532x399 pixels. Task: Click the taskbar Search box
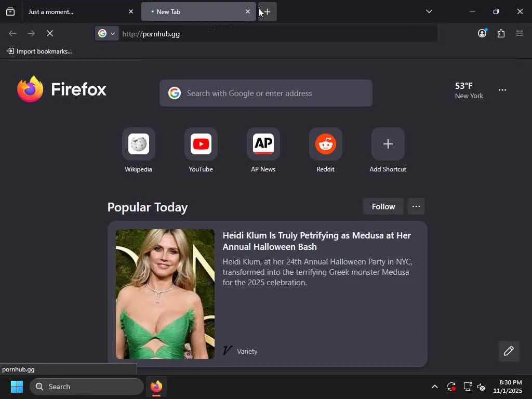[87, 387]
